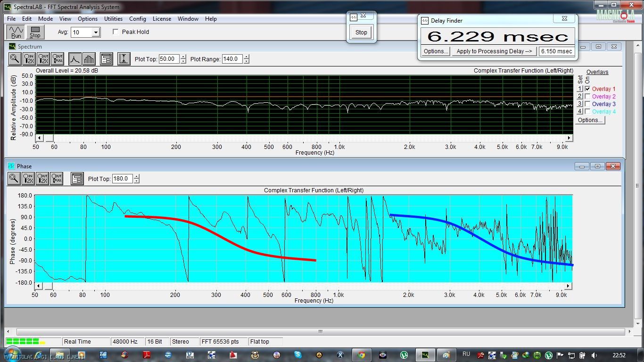Screen dimensions: 644x362
Task: Open the Mode menu
Action: 45,19
